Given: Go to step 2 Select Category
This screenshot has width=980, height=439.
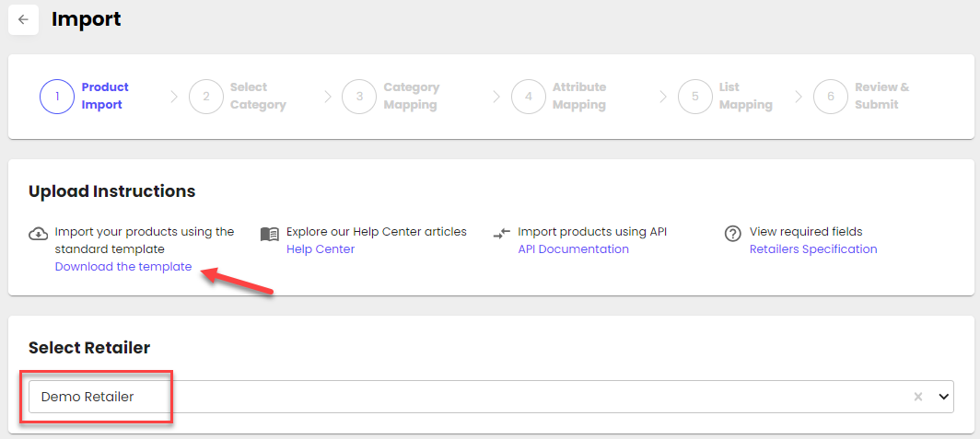Looking at the screenshot, I should tap(257, 96).
